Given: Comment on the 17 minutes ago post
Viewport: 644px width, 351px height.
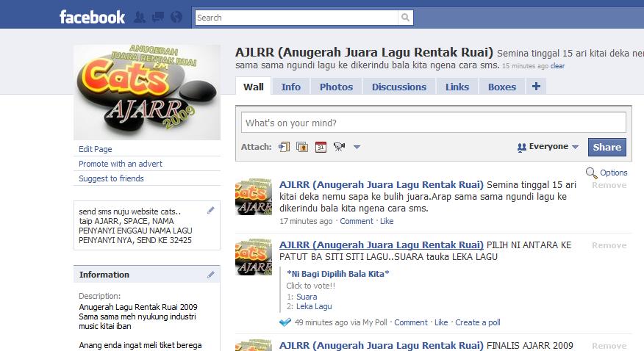Looking at the screenshot, I should [356, 221].
